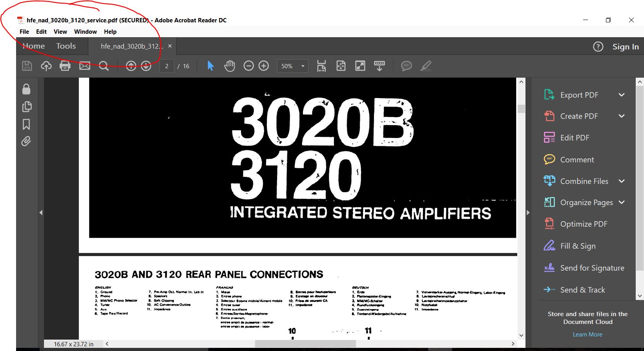644x351 pixels.
Task: Click Combine Files in tools pane
Action: click(584, 181)
